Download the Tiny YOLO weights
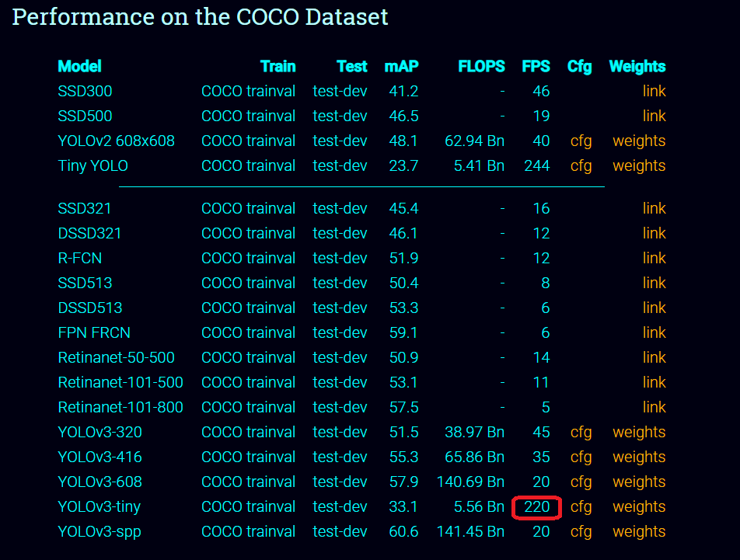This screenshot has width=740, height=560. [x=639, y=166]
